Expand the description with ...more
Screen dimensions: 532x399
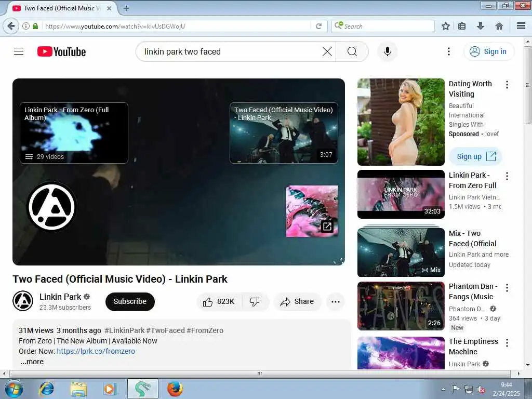tap(32, 362)
